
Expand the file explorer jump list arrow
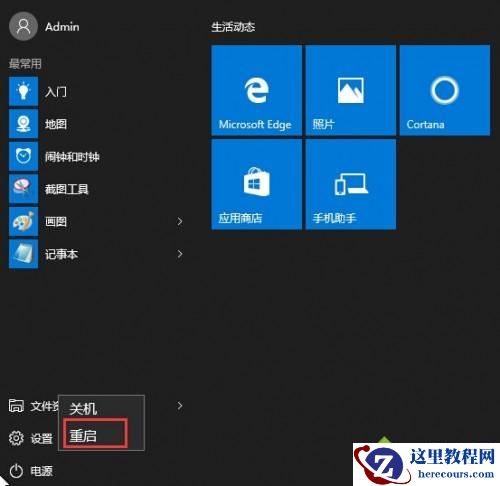click(x=180, y=406)
